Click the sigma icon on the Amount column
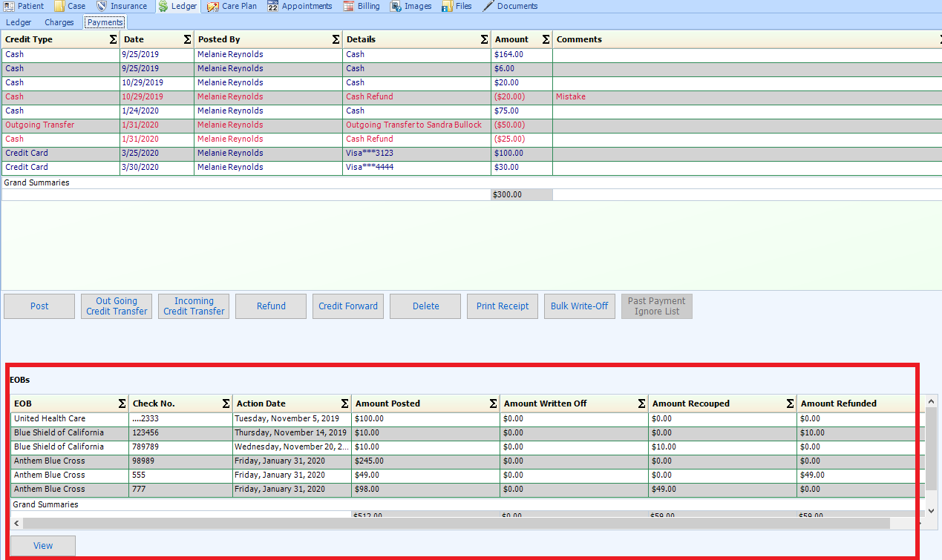This screenshot has height=560, width=942. pyautogui.click(x=546, y=39)
